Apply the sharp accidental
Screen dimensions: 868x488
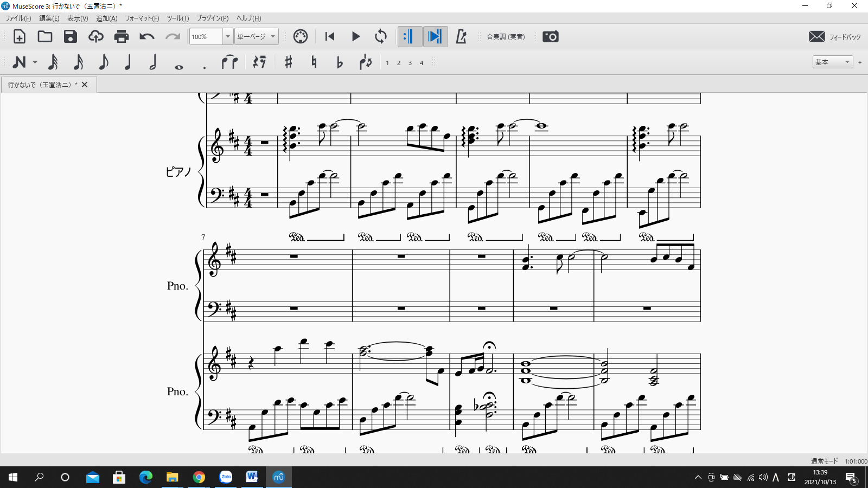289,63
